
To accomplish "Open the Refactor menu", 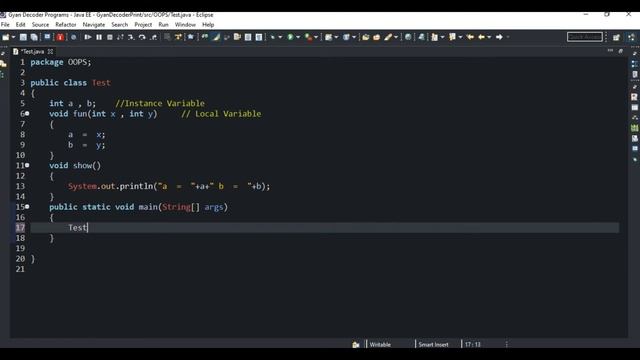I will (66, 25).
